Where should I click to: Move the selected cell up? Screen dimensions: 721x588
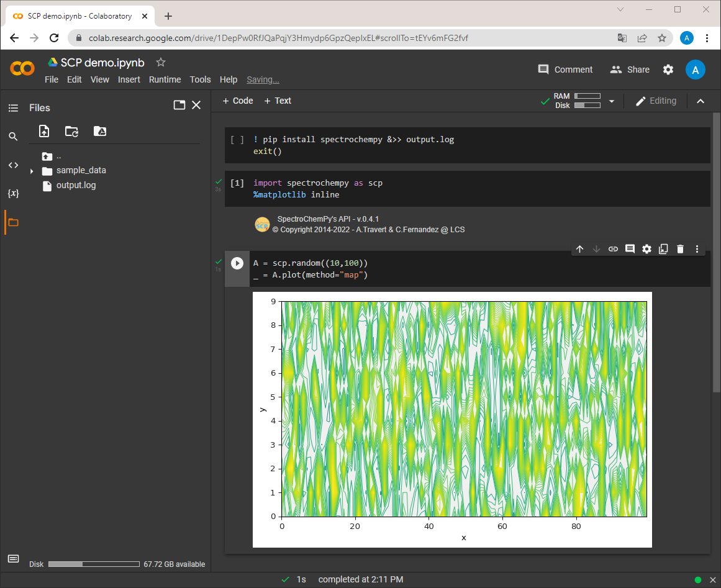click(580, 249)
